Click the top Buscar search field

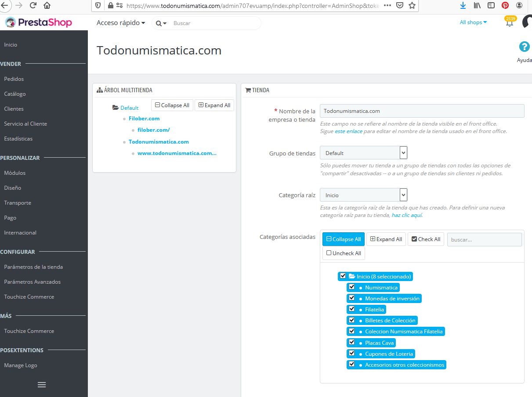pyautogui.click(x=215, y=23)
